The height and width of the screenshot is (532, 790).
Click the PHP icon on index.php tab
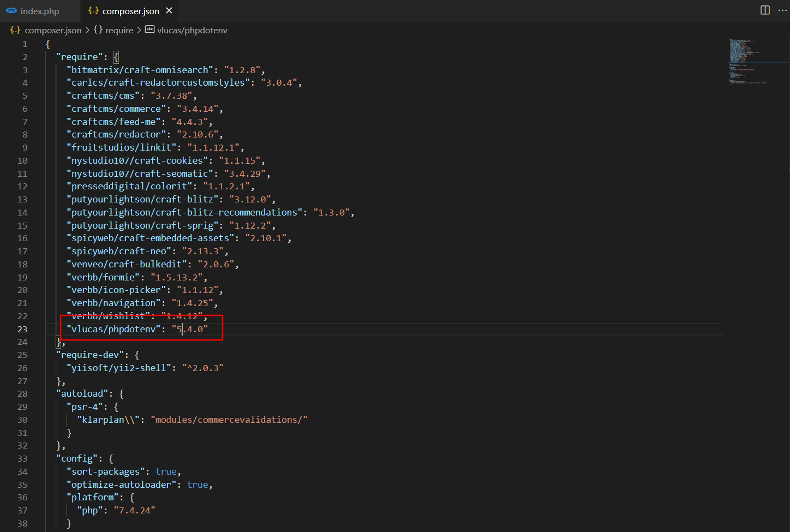click(x=11, y=10)
